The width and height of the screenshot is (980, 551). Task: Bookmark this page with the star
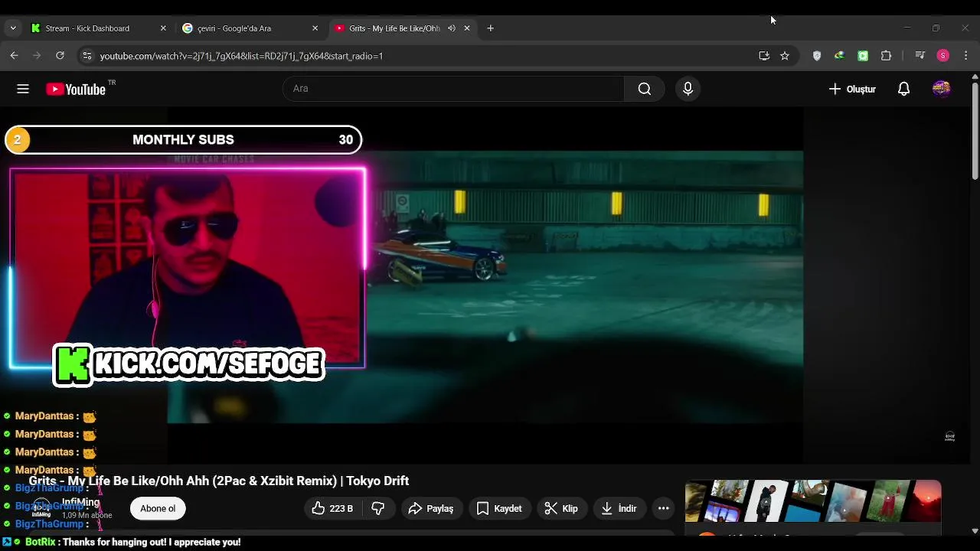(785, 56)
